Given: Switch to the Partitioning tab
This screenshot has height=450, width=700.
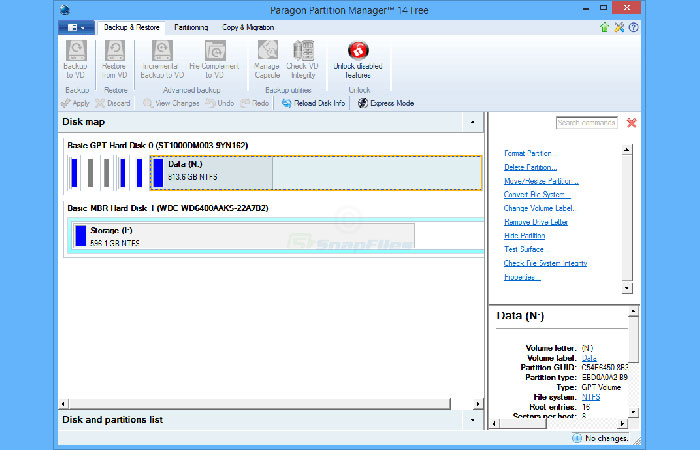Looking at the screenshot, I should point(191,28).
